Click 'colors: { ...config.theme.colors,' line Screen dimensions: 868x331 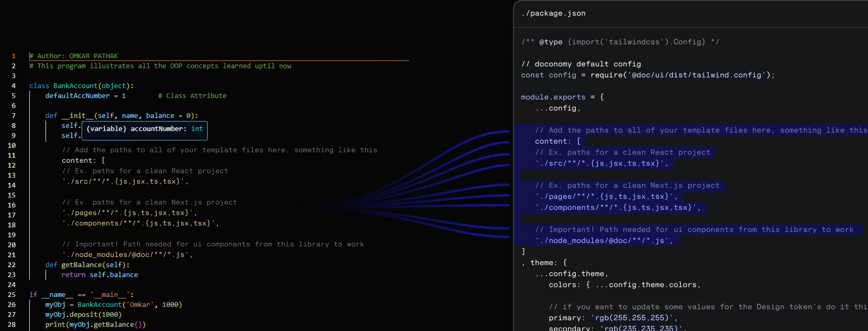[624, 285]
